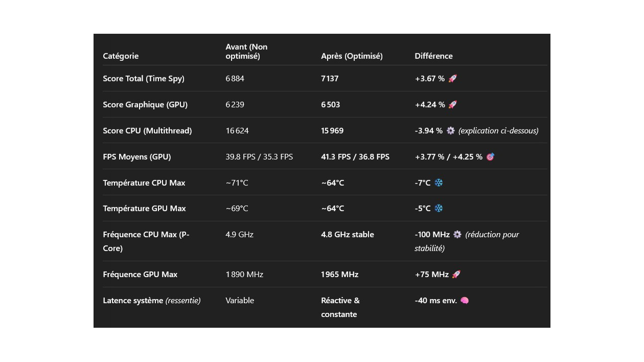Image resolution: width=644 pixels, height=362 pixels.
Task: Click the gear emoji next to -100 MHz
Action: pos(457,235)
